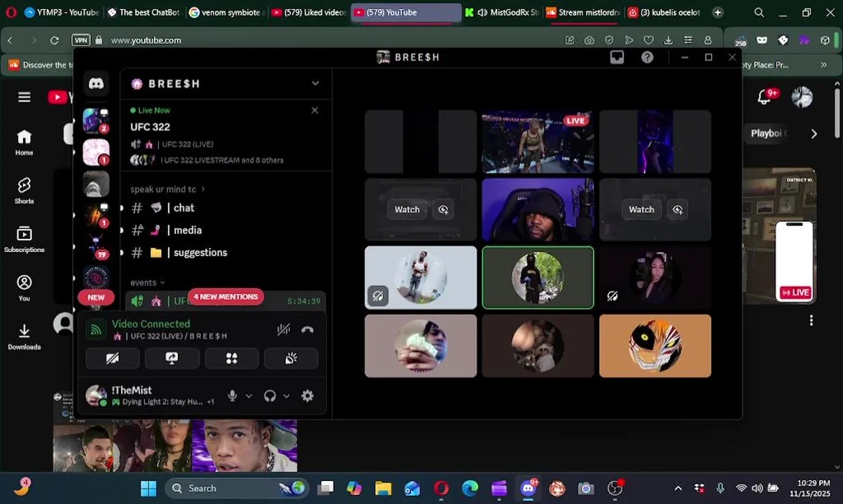
Task: Toggle noise suppression icon beside Video Connected
Action: [284, 330]
